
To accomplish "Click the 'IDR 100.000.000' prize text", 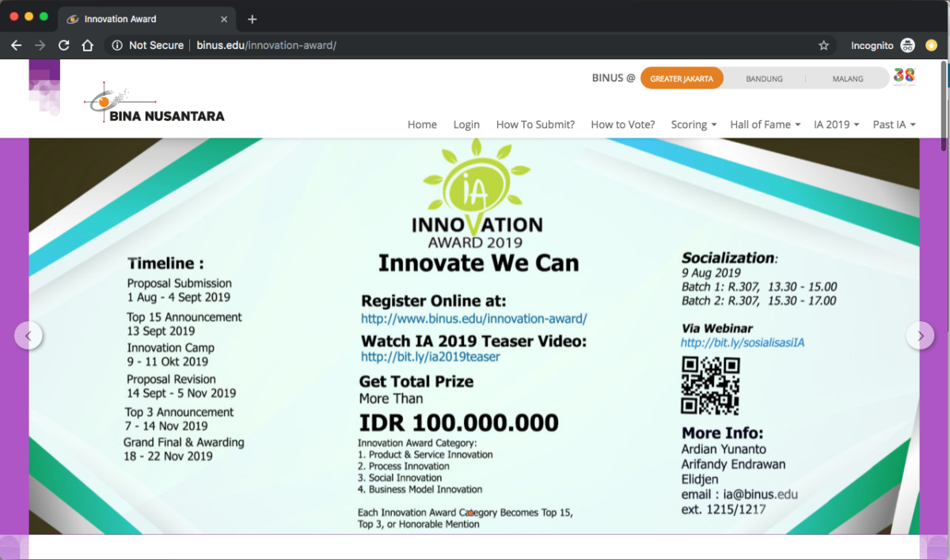I will [x=458, y=422].
